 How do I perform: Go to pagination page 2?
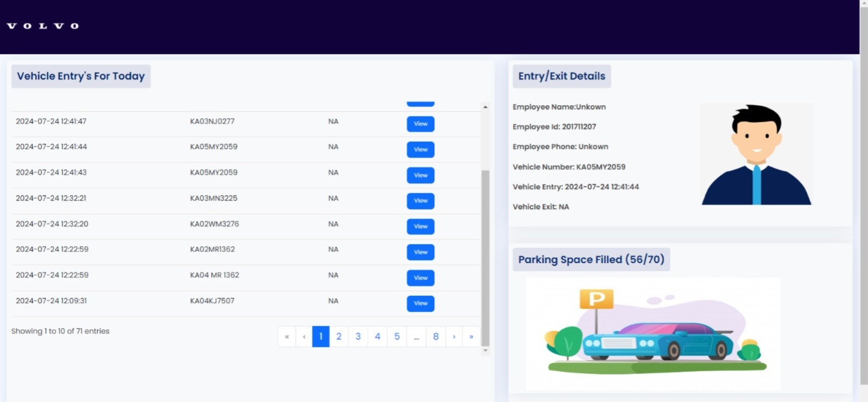[x=339, y=336]
